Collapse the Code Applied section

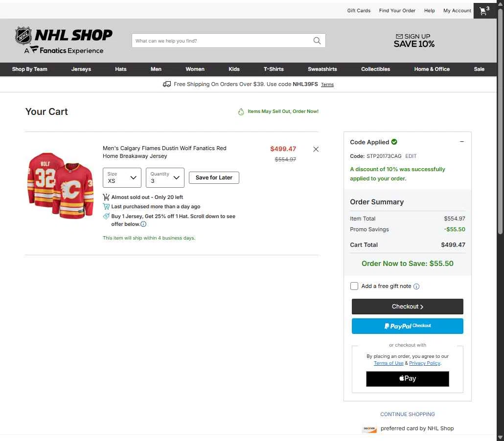(x=461, y=142)
